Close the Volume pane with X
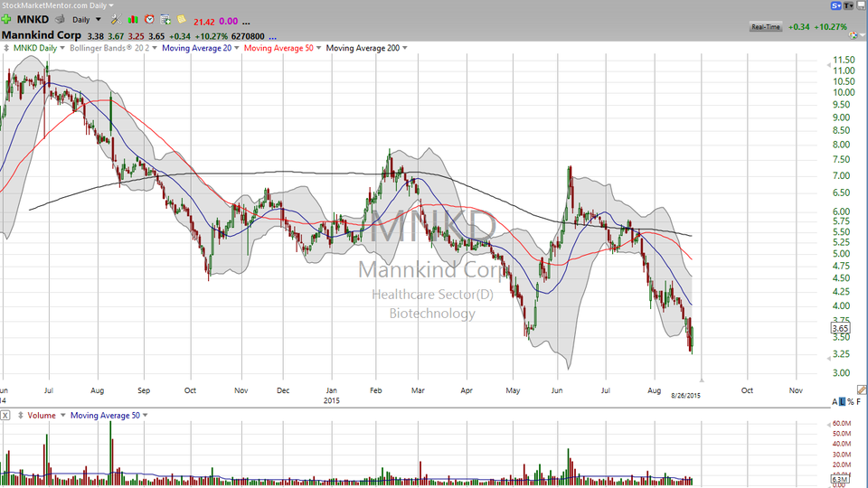 [x=5, y=416]
